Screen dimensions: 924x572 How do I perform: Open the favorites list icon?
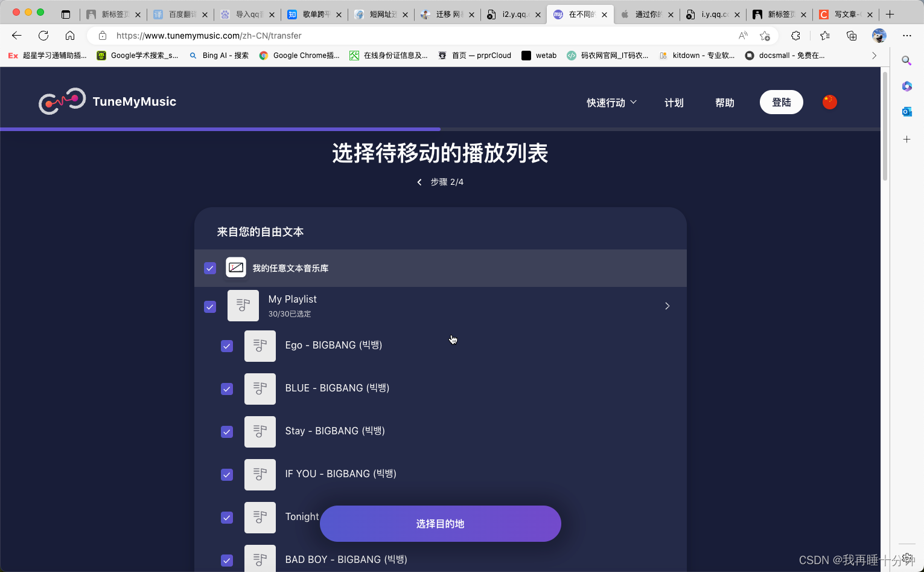coord(825,36)
